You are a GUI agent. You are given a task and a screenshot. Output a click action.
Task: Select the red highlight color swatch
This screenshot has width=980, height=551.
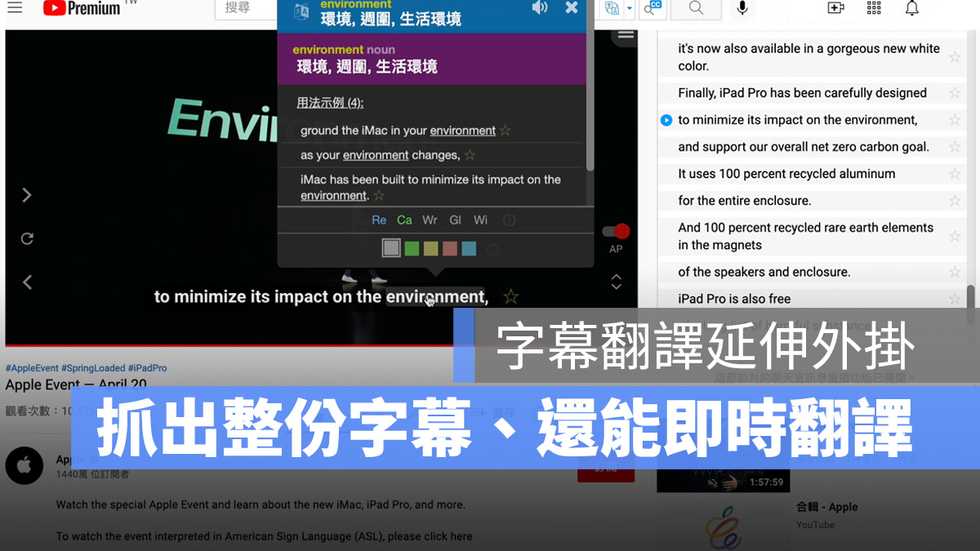(x=449, y=249)
